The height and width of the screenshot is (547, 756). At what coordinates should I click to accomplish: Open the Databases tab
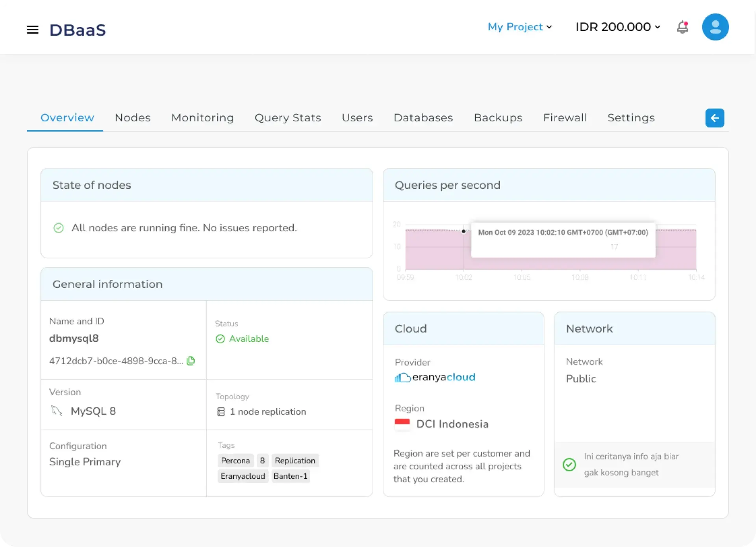click(423, 117)
